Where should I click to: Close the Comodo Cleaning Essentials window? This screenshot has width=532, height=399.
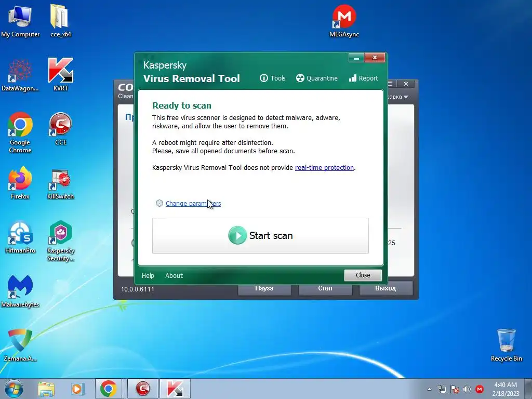coord(406,84)
